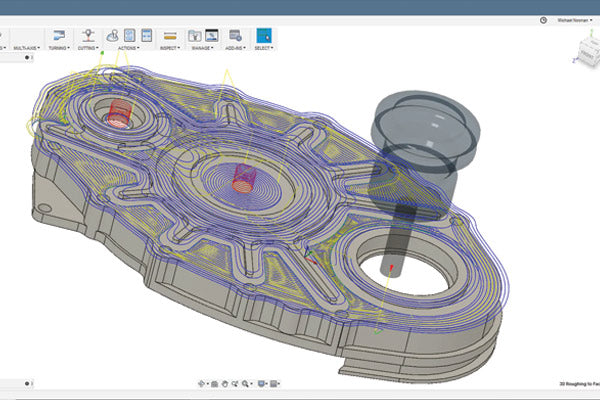Activate the Select tool icon
600x400 pixels.
(264, 35)
